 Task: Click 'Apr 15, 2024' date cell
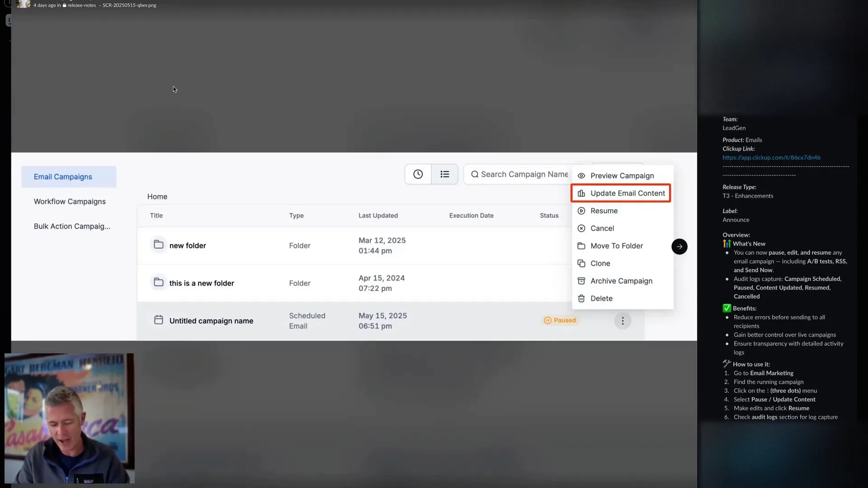coord(382,283)
